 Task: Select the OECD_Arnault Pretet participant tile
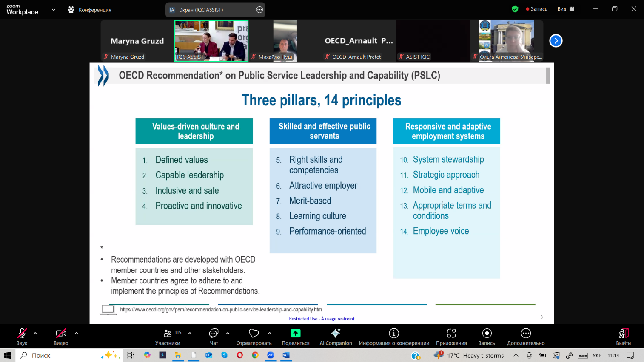tap(359, 41)
